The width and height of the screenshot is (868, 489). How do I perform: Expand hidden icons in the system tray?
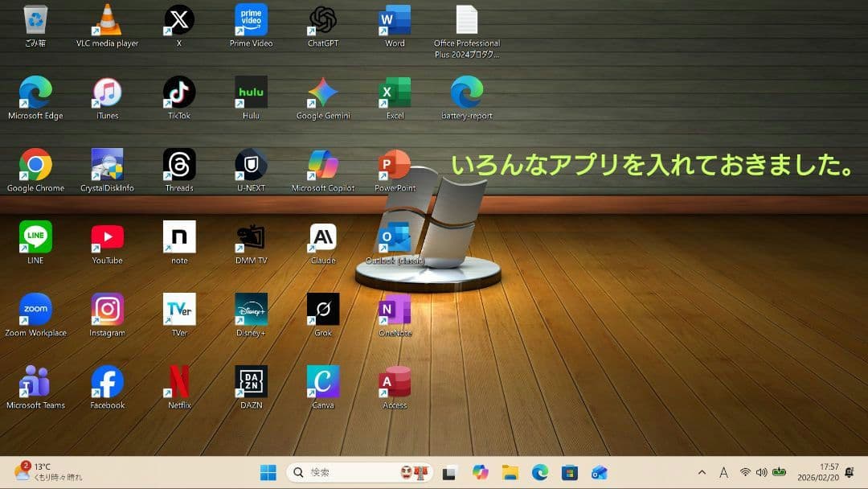point(702,472)
